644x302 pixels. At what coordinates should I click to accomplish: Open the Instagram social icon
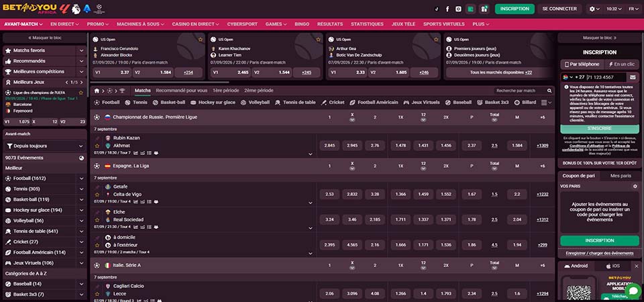(458, 9)
